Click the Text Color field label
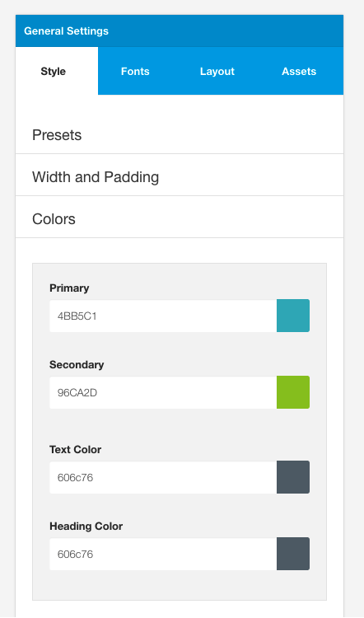Image resolution: width=364 pixels, height=618 pixels. click(x=75, y=450)
